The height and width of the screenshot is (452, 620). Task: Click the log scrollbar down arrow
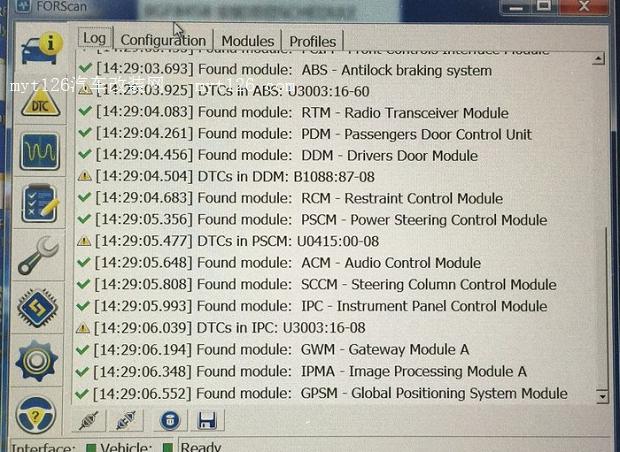602,396
